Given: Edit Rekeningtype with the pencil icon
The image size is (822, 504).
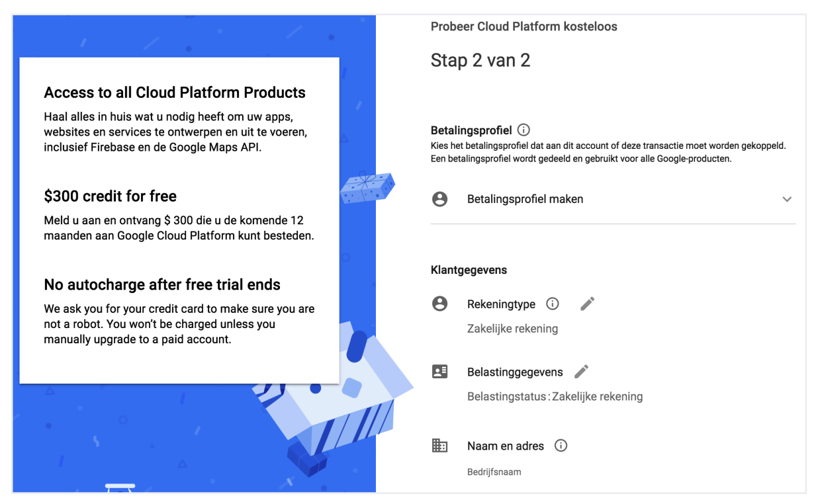Looking at the screenshot, I should (587, 304).
